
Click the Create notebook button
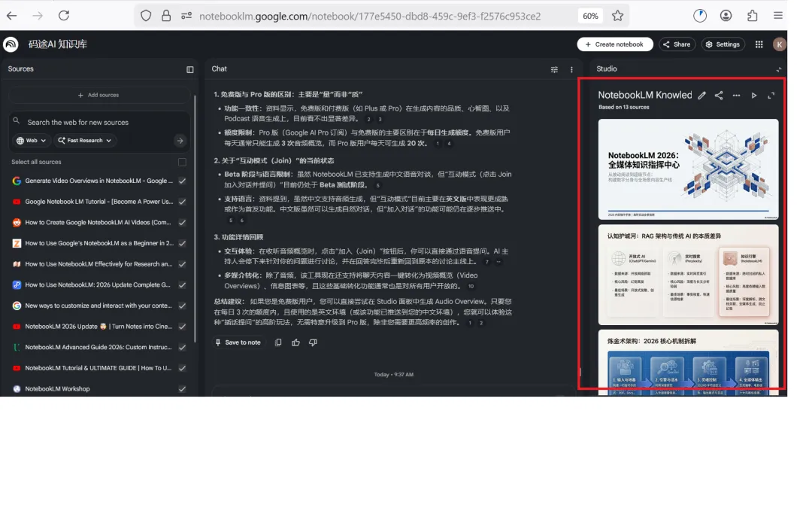tap(615, 44)
